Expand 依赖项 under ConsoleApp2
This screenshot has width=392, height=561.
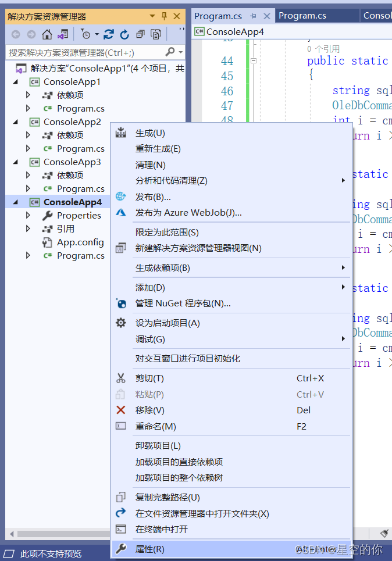coord(28,135)
